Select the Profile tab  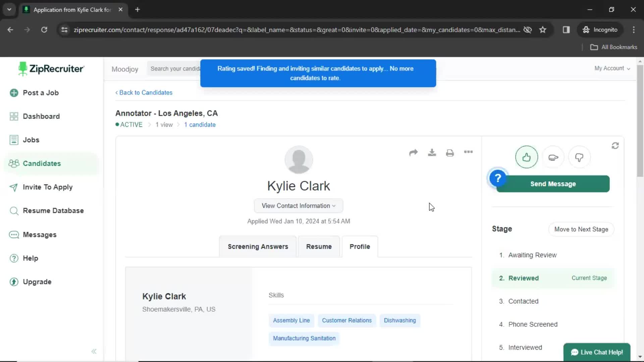point(360,247)
